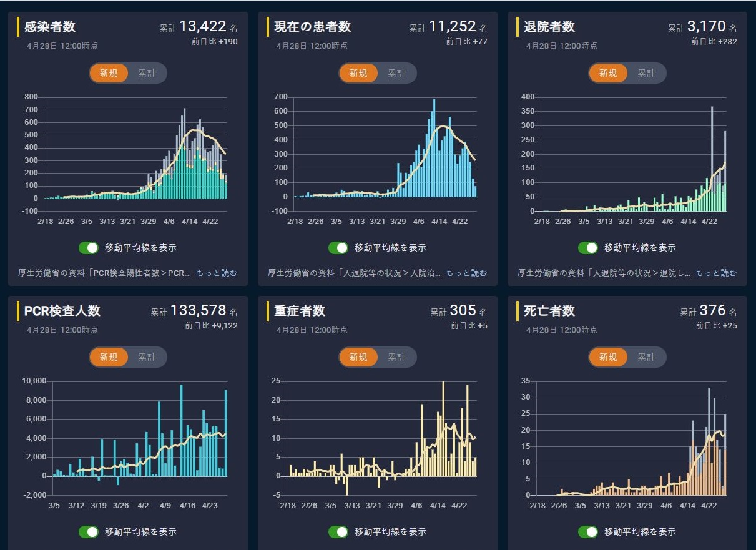Switch 現在の患者数 chart to 累計 view
Viewport: 756px width, 550px height.
pos(397,73)
